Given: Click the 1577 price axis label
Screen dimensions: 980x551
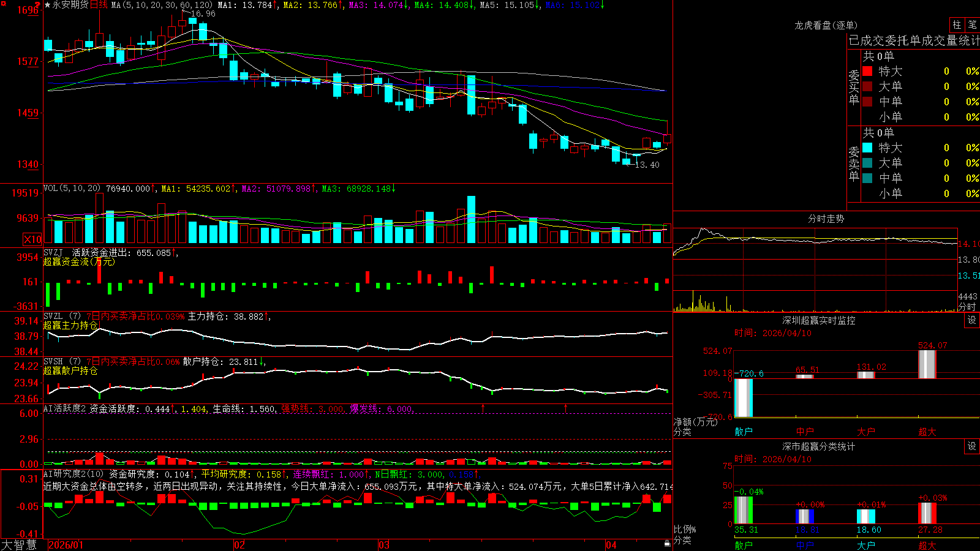Looking at the screenshot, I should pyautogui.click(x=28, y=61).
